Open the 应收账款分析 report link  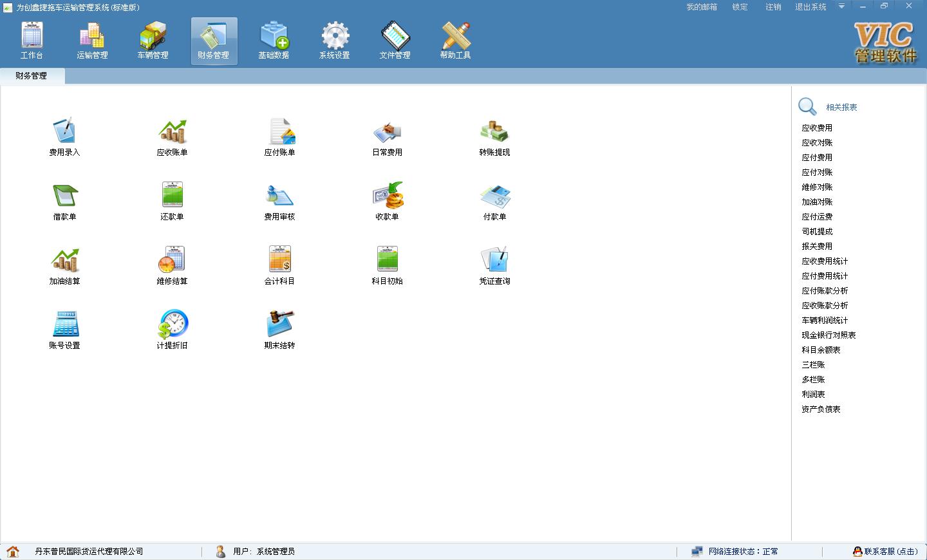coord(825,306)
